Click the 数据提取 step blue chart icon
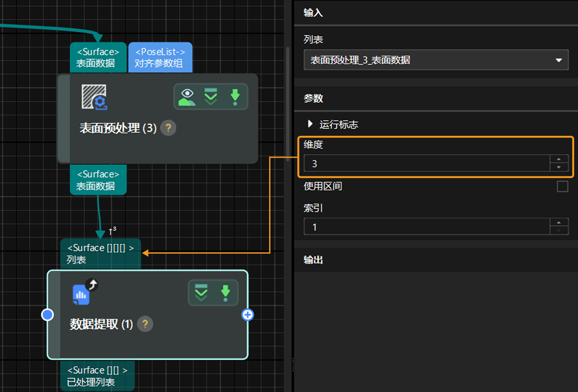 [81, 295]
